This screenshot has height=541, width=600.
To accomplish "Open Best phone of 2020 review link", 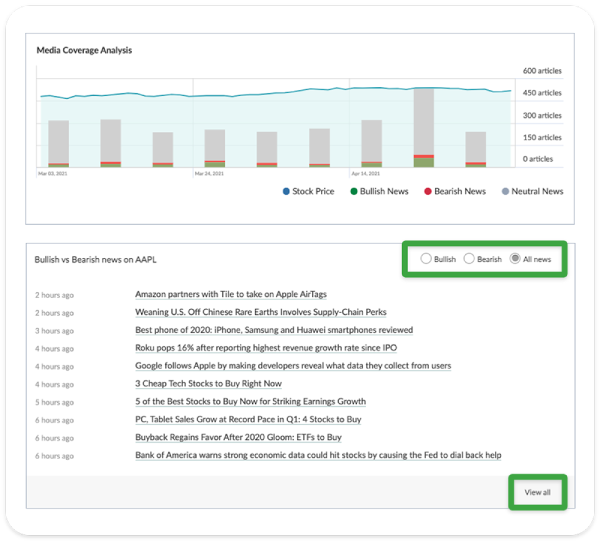I will coord(274,329).
